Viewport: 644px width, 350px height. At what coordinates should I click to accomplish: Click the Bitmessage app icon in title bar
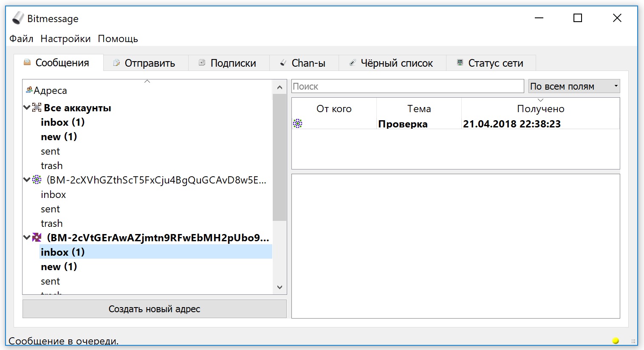[x=18, y=18]
